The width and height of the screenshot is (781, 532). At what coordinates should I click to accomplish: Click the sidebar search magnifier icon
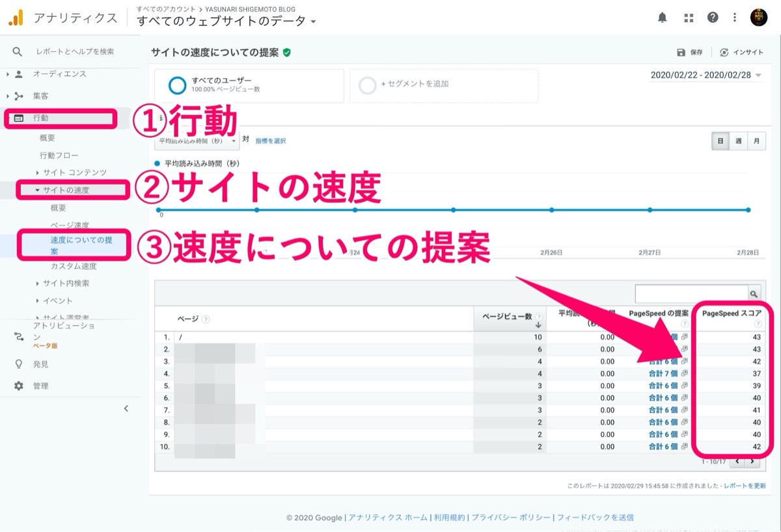pos(18,51)
